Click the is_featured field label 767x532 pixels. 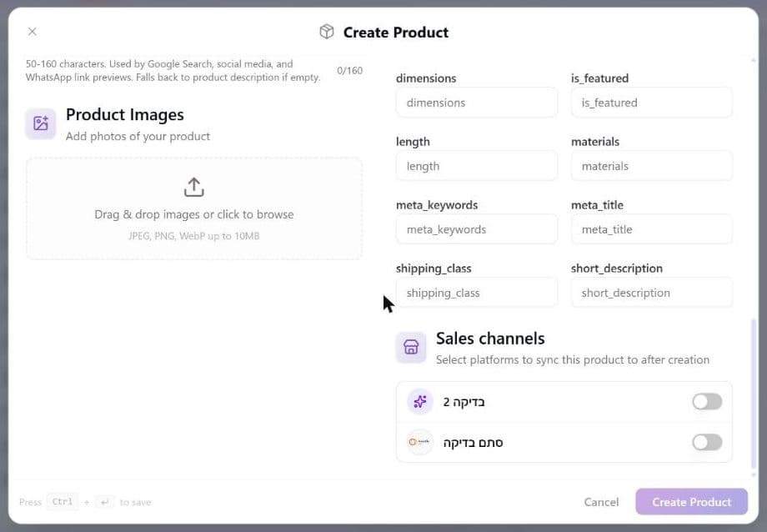[599, 78]
